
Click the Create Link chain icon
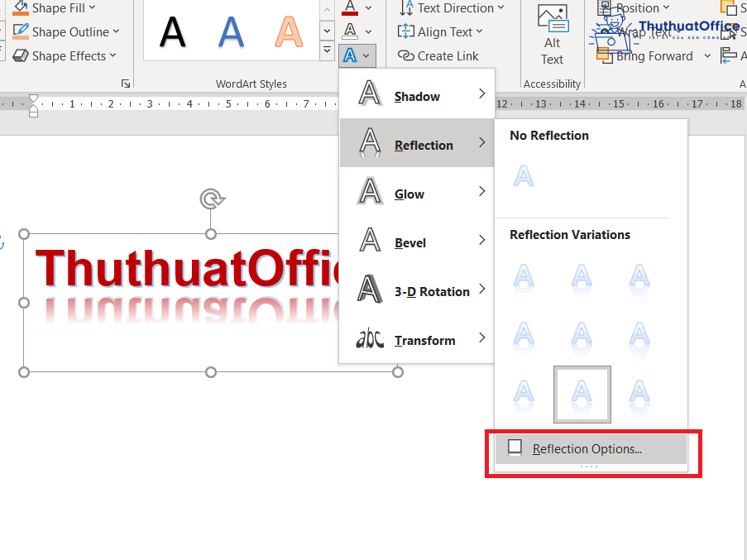tap(406, 55)
